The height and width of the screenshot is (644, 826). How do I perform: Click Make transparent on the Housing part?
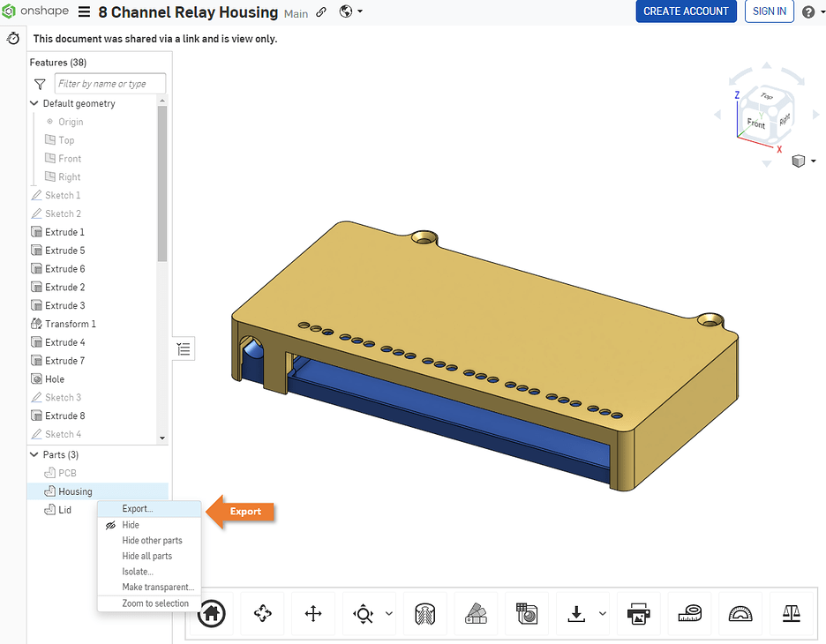pos(157,587)
